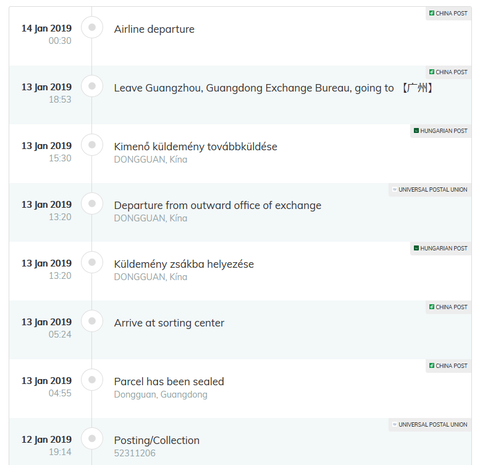This screenshot has width=480, height=465.
Task: Click Hungarian Post badge on Kimenő küldemény továbbküldése
Action: [441, 131]
